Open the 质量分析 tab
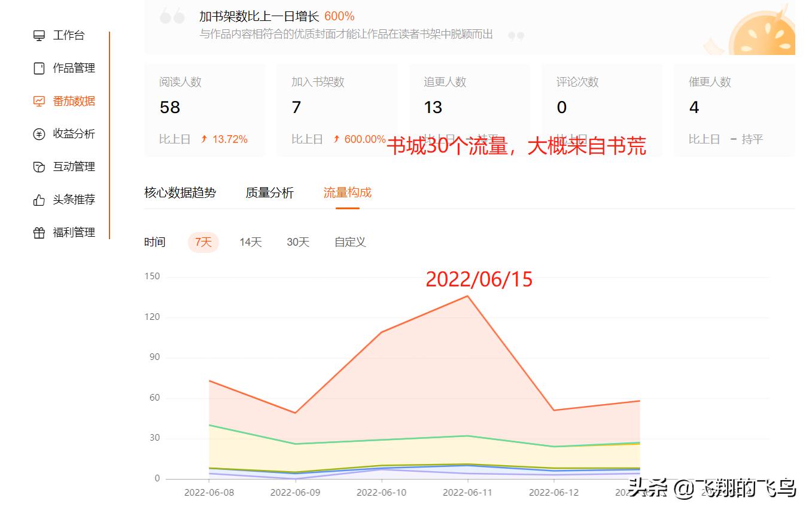 (269, 192)
